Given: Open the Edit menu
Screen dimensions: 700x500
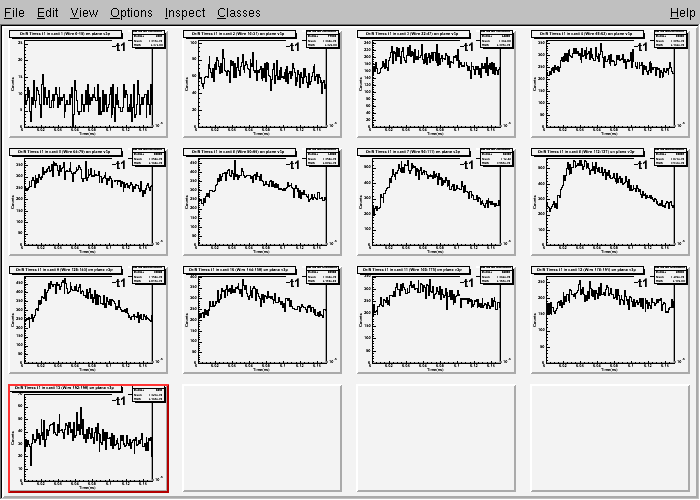Looking at the screenshot, I should click(x=47, y=12).
